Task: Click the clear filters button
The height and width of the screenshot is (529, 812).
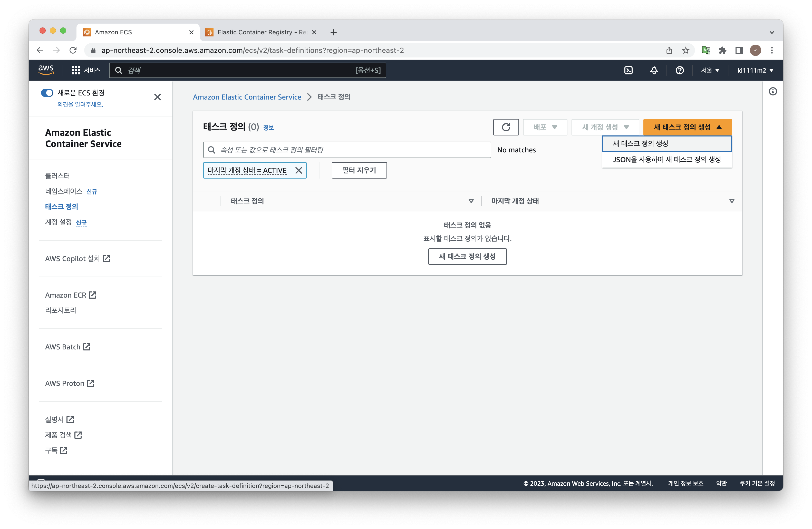Action: (359, 170)
